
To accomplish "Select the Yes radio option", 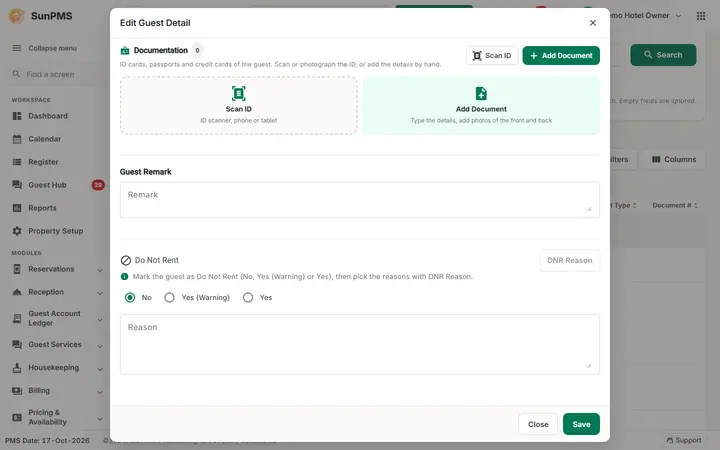I will tap(248, 298).
